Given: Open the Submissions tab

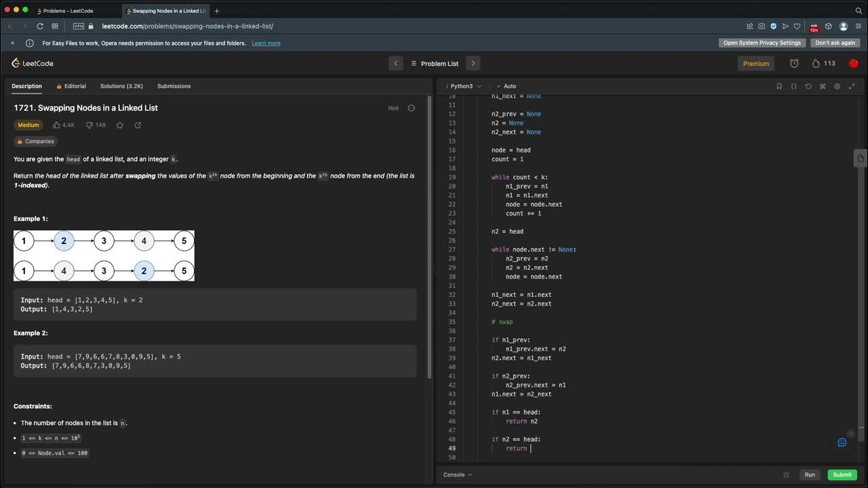Looking at the screenshot, I should [174, 86].
